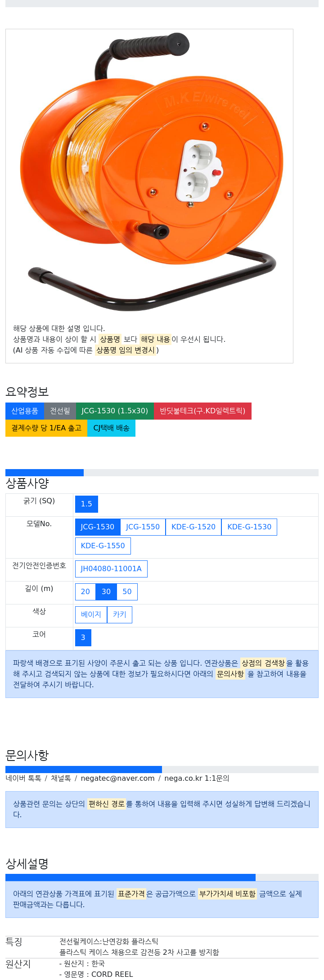324x980 pixels.
Task: Click the CJ택배 배송 badge
Action: point(111,428)
